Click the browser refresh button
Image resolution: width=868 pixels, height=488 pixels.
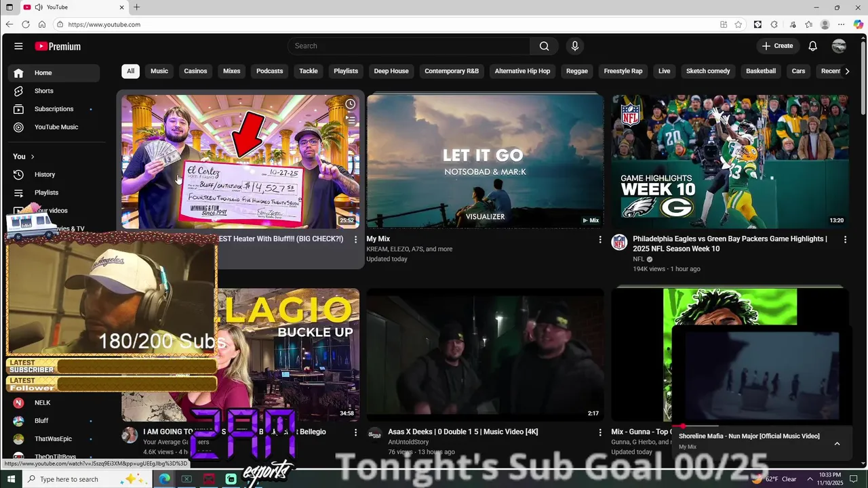pos(26,24)
